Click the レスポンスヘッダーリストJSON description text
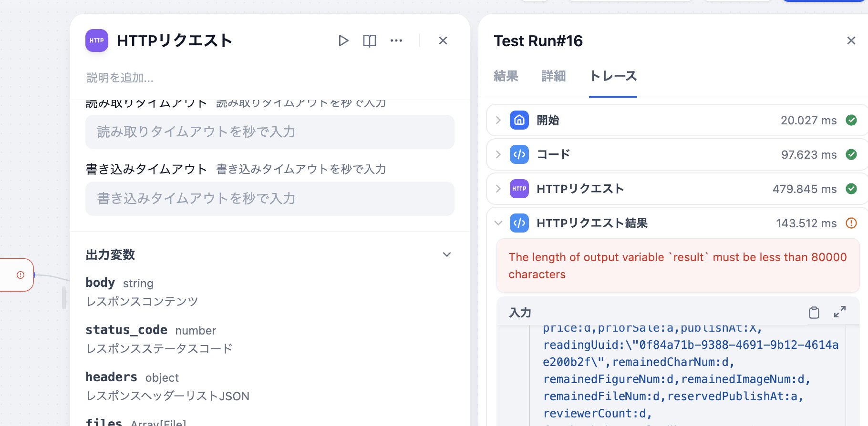Screen dimensions: 868x426 tap(168, 396)
